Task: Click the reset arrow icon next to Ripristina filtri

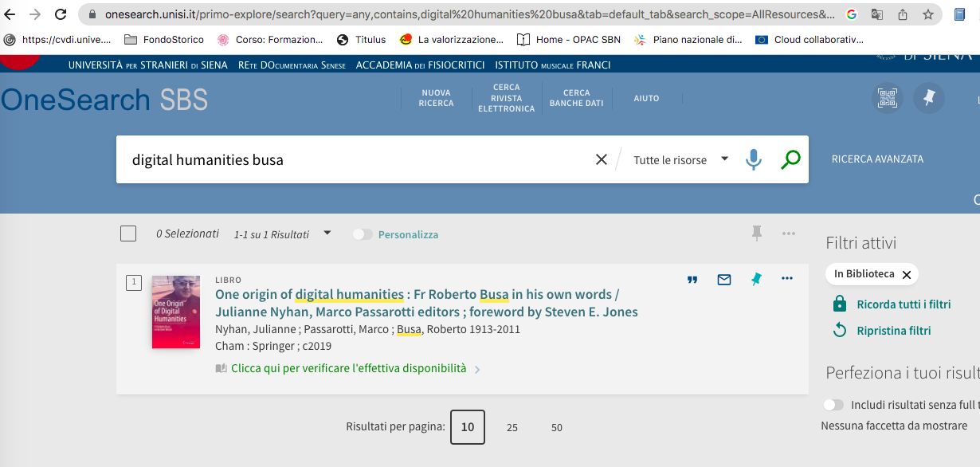Action: point(839,330)
